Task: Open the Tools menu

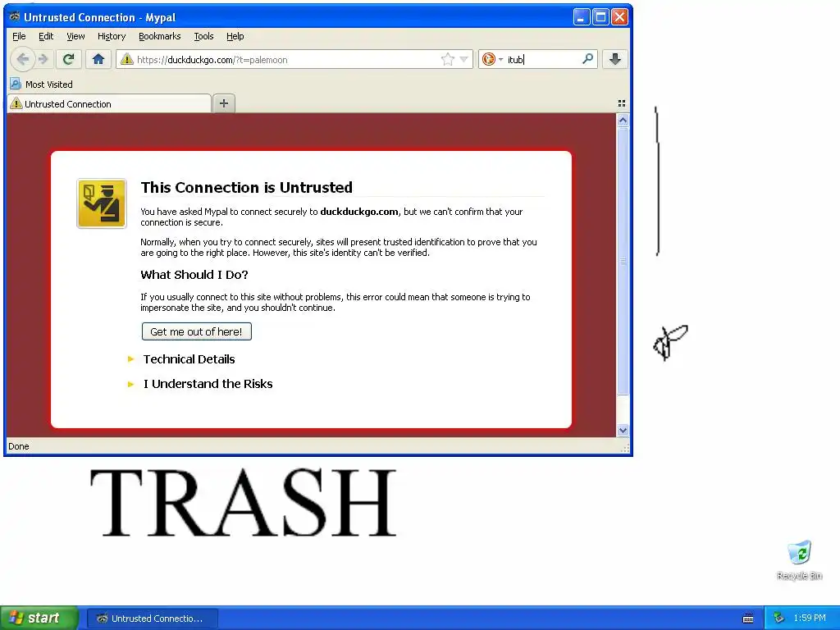Action: pos(203,36)
